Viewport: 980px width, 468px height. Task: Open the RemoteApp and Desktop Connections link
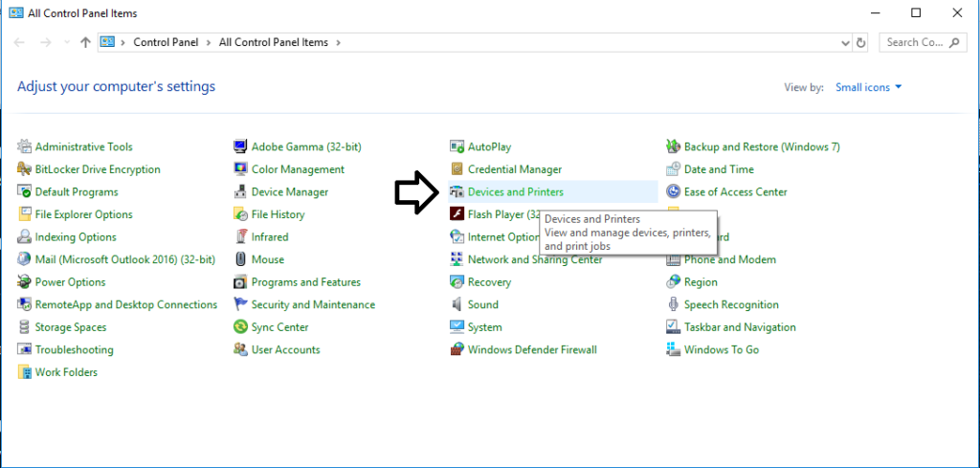[126, 304]
